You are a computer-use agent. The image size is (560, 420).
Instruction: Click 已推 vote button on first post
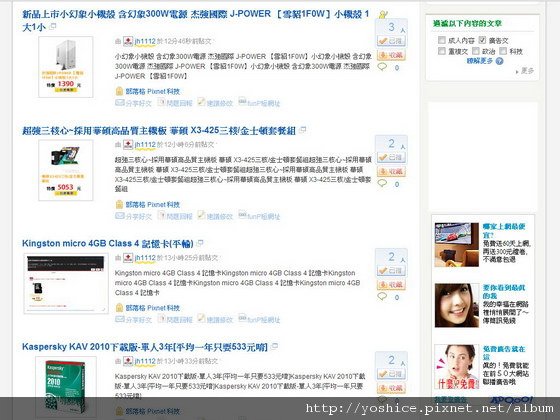[391, 41]
